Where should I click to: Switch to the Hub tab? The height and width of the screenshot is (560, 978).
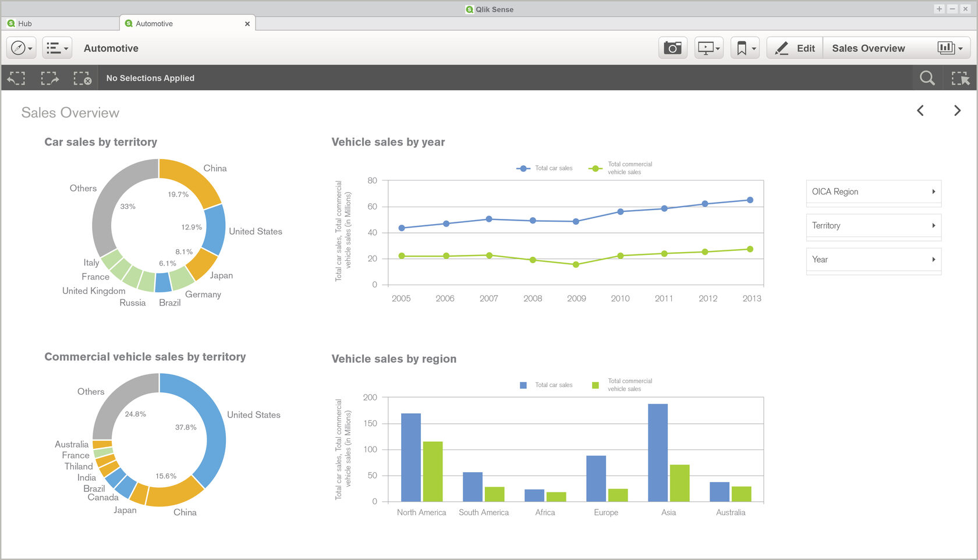pyautogui.click(x=61, y=23)
